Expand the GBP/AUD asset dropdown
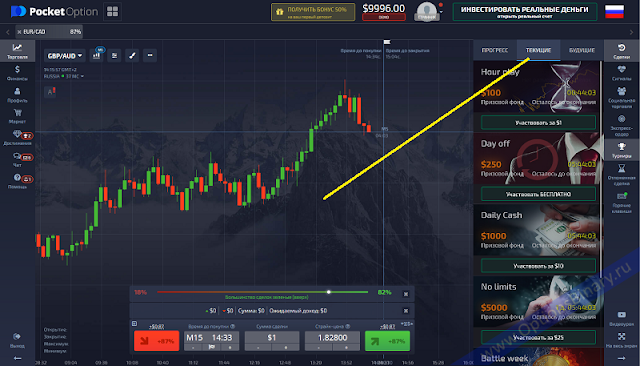The width and height of the screenshot is (640, 366). tap(64, 55)
